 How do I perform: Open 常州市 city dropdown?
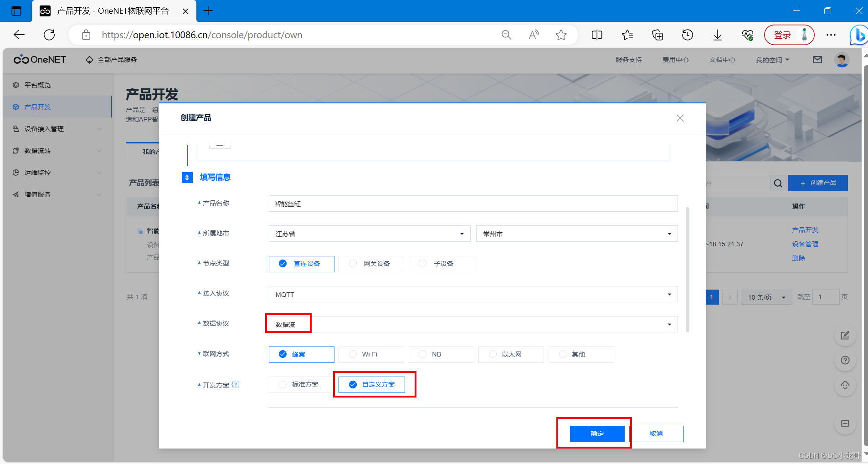[x=577, y=234]
